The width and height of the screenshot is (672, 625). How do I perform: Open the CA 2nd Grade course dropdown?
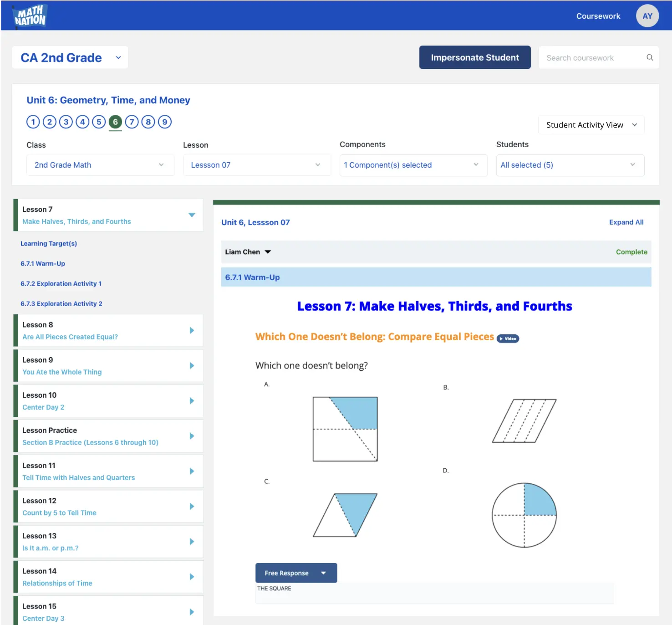click(x=70, y=58)
